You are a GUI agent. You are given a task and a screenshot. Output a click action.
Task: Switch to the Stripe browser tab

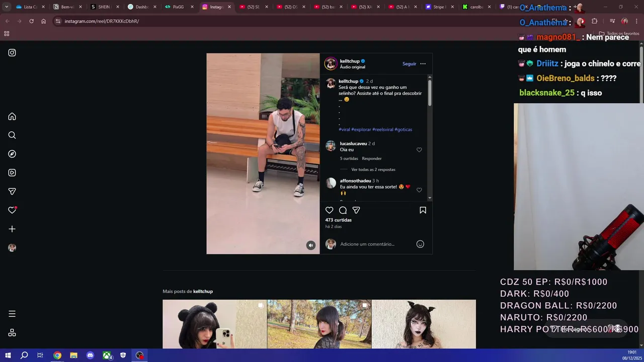[439, 7]
